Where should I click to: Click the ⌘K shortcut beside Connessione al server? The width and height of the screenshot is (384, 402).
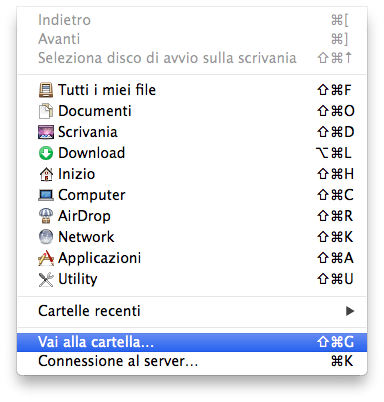point(342,361)
